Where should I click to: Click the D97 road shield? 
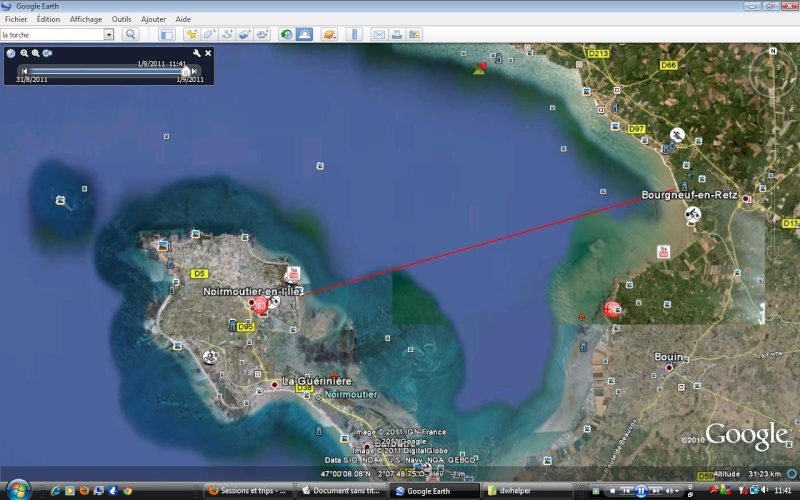click(x=636, y=129)
